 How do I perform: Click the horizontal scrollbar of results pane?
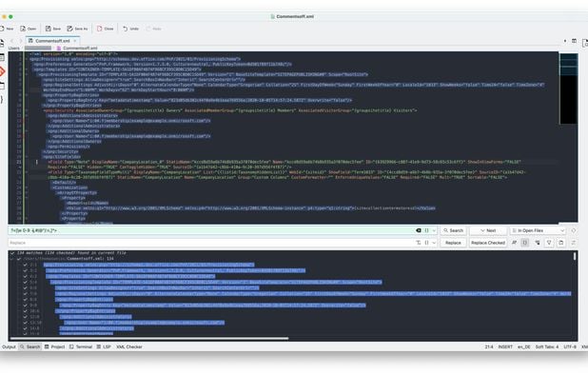tap(149, 339)
